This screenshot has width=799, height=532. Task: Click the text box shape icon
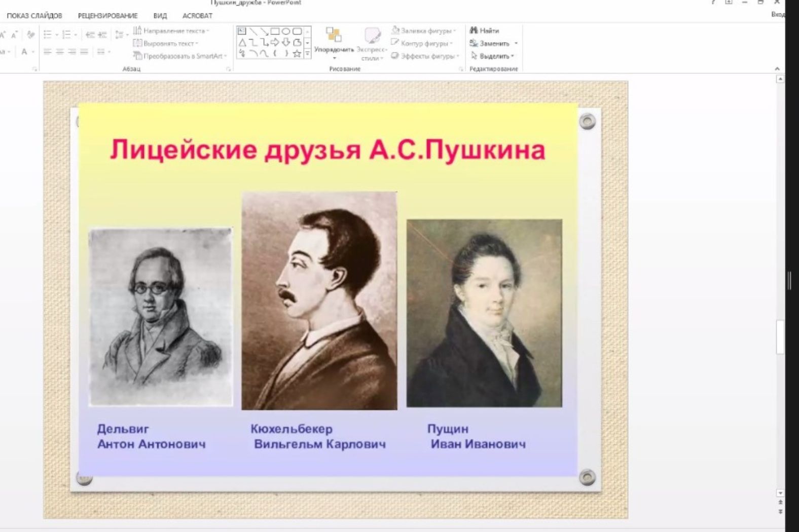[x=242, y=31]
